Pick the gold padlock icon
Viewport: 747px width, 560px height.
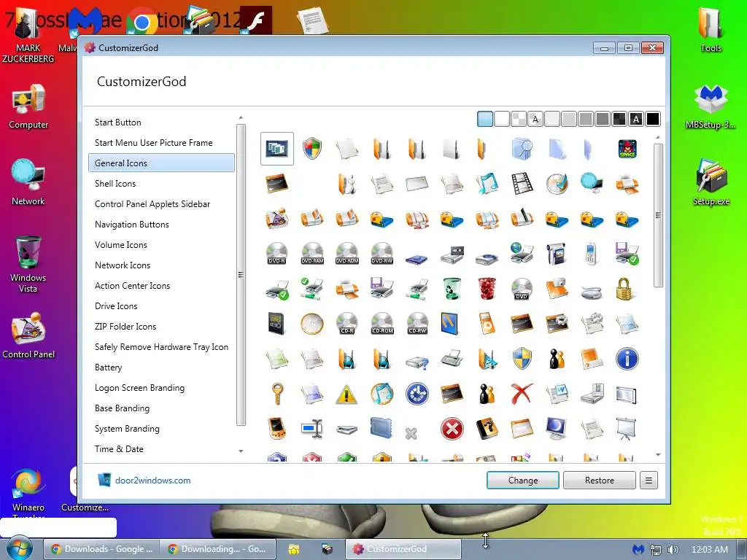coord(624,289)
